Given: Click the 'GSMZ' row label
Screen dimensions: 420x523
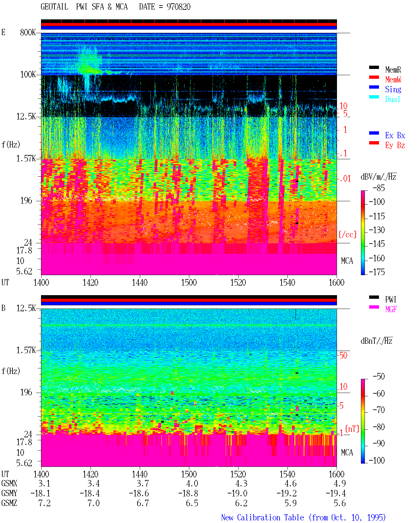Looking at the screenshot, I should click(9, 503).
